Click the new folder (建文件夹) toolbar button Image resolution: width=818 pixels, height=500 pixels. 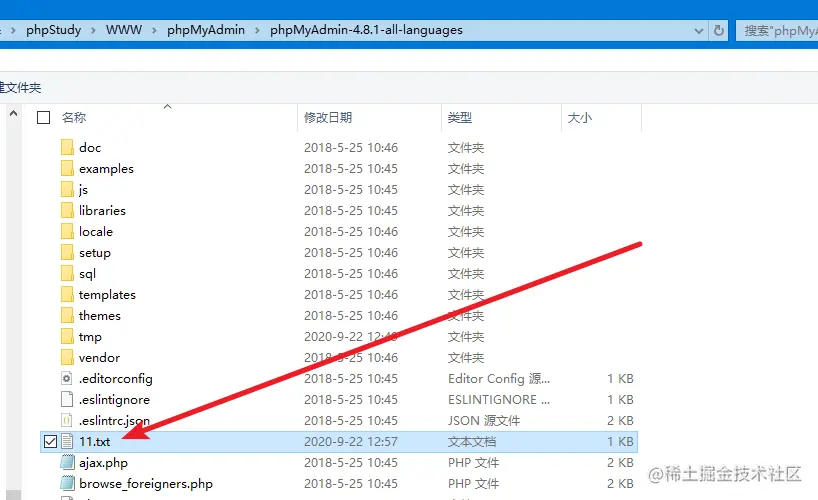point(20,88)
